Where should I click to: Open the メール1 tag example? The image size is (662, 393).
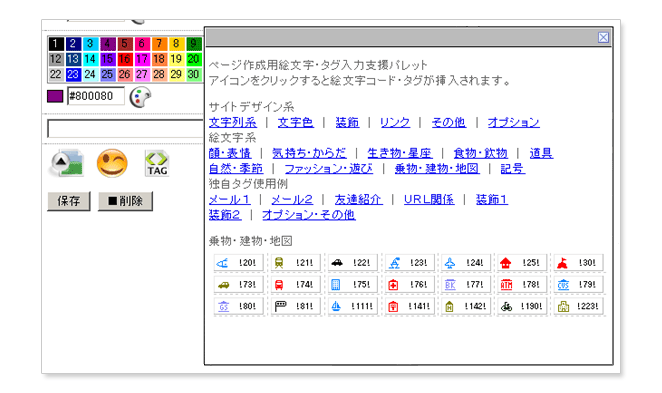tap(230, 200)
